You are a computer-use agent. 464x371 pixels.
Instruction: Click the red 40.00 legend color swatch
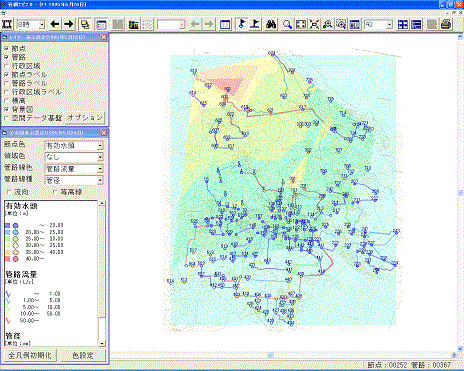8,259
